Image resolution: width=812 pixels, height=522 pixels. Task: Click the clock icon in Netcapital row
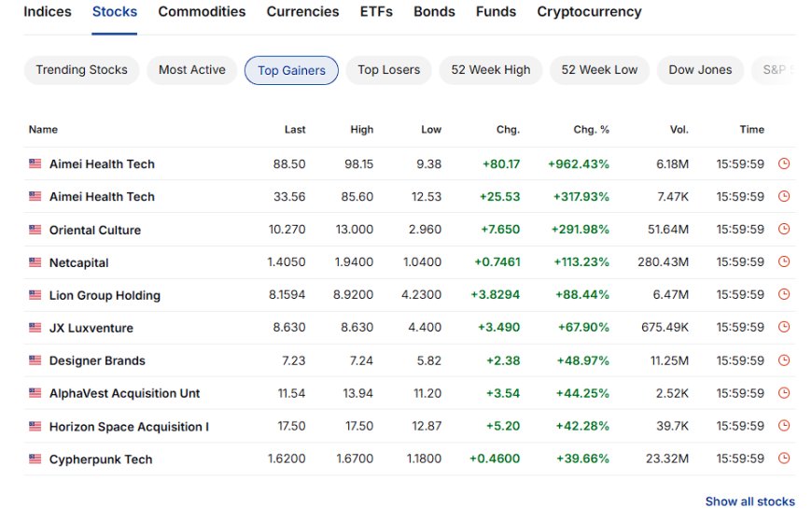coord(784,261)
